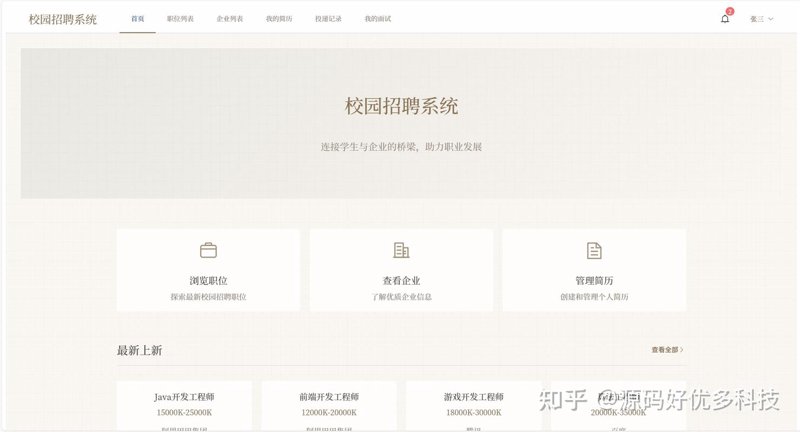800x432 pixels.
Task: Click the 18000K-30000K salary text
Action: [473, 413]
